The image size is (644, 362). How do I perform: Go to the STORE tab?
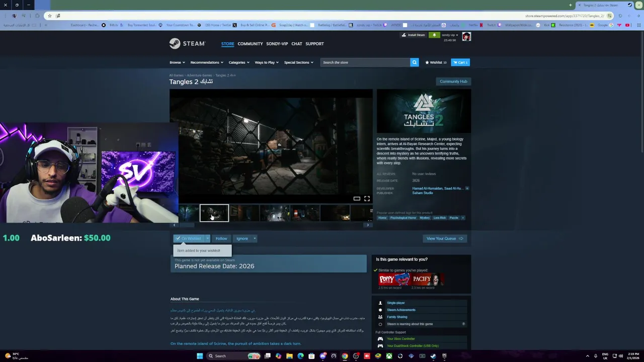pos(227,44)
